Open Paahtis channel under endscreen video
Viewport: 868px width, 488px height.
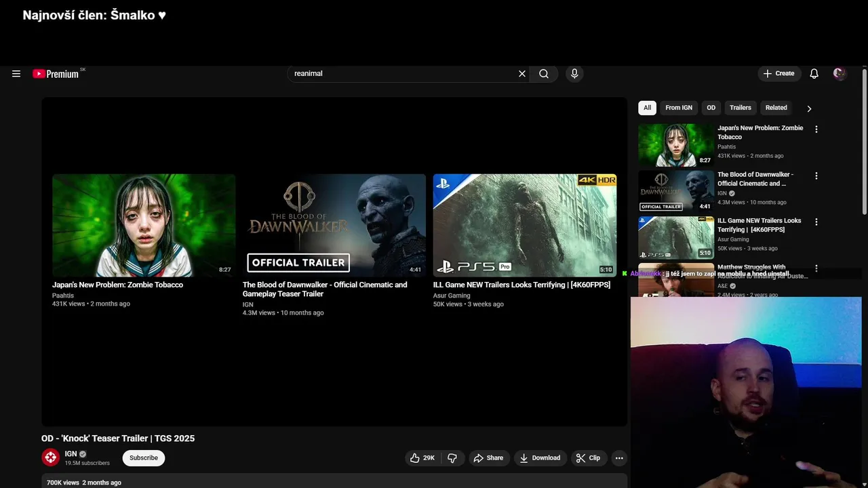(x=63, y=296)
